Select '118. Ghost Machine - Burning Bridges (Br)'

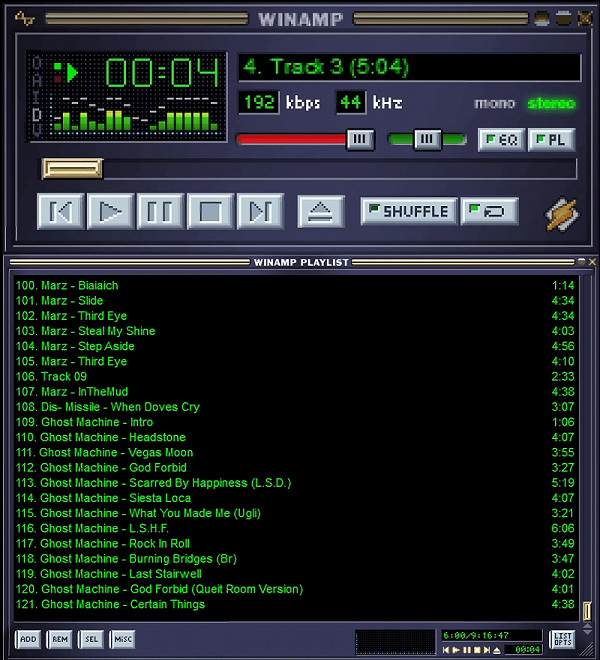pyautogui.click(x=295, y=558)
